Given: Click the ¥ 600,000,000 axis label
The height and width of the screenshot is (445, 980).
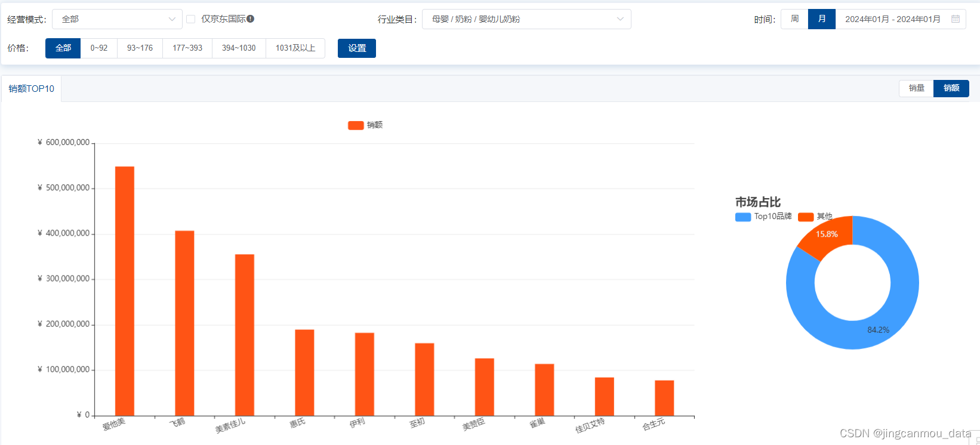Looking at the screenshot, I should (x=63, y=143).
